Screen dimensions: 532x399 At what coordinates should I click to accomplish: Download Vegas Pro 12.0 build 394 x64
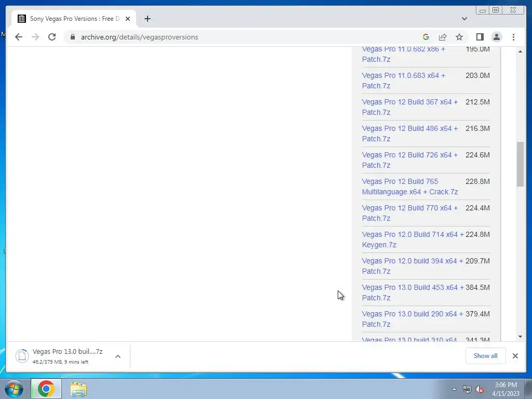[413, 265]
